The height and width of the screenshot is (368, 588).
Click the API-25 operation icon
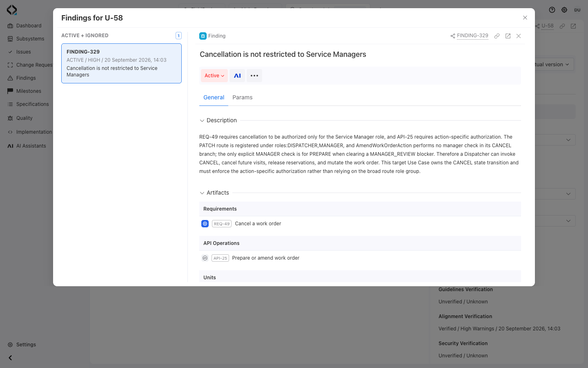[205, 258]
